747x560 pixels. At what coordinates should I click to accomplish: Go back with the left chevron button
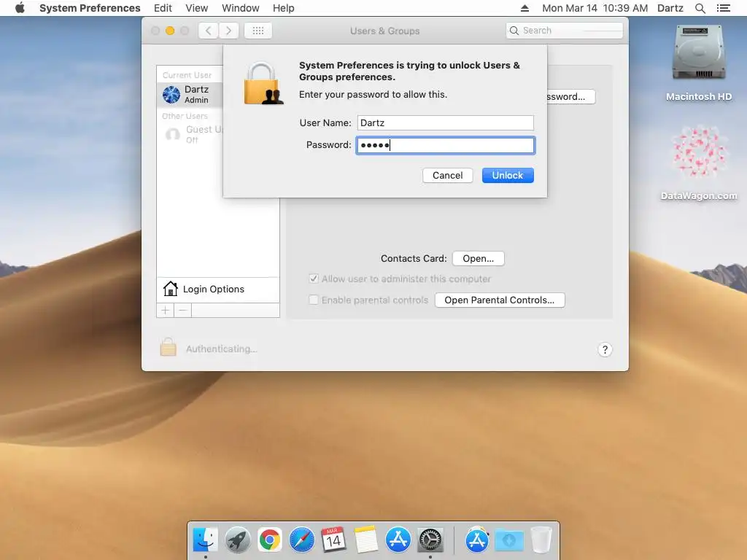[208, 31]
